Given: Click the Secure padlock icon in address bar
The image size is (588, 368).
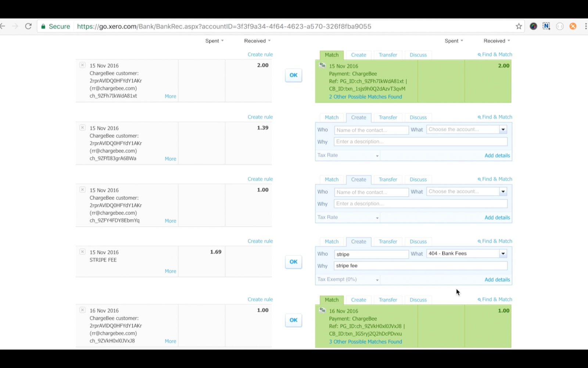Looking at the screenshot, I should (x=43, y=26).
